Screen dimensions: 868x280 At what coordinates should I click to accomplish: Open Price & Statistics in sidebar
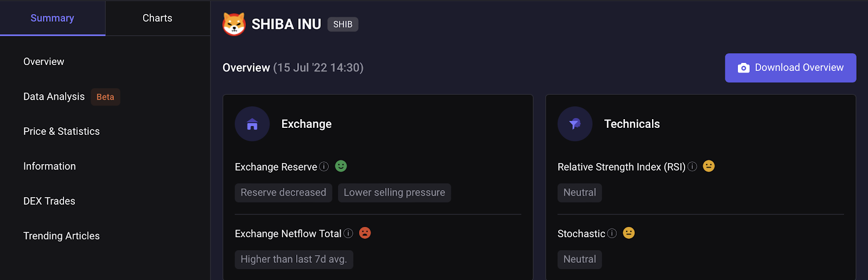coord(61,132)
